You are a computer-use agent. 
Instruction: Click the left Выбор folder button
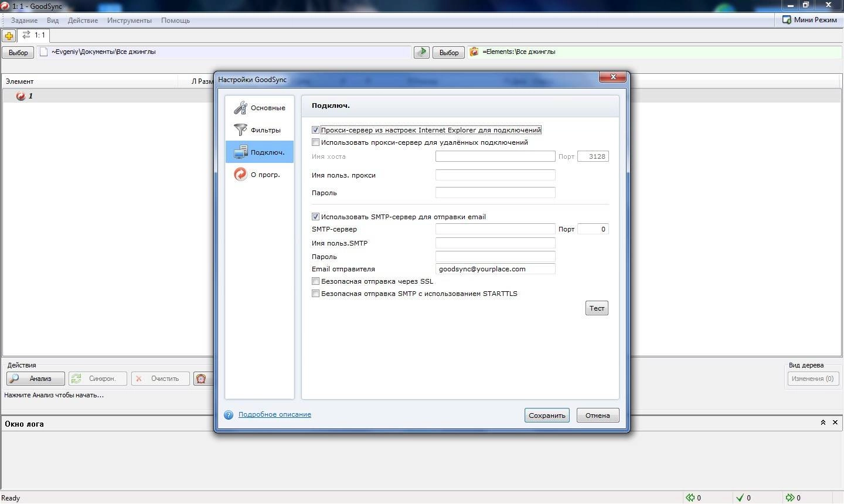(18, 52)
